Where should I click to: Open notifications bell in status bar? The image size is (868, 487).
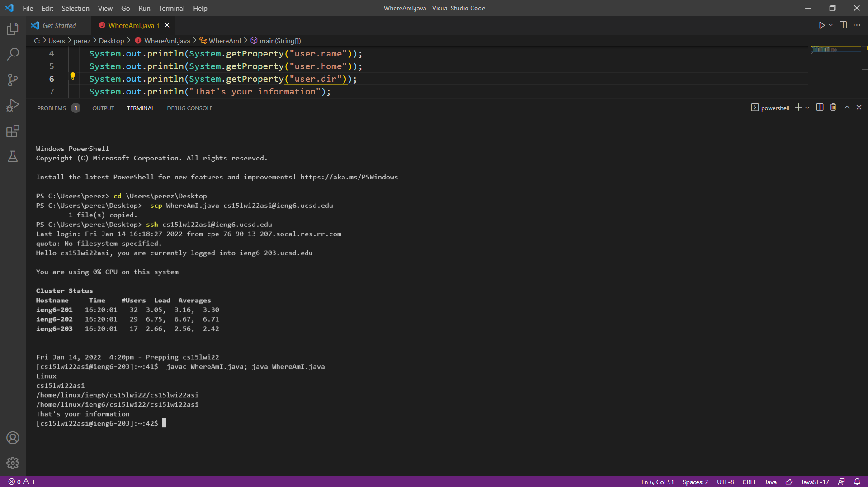point(857,482)
